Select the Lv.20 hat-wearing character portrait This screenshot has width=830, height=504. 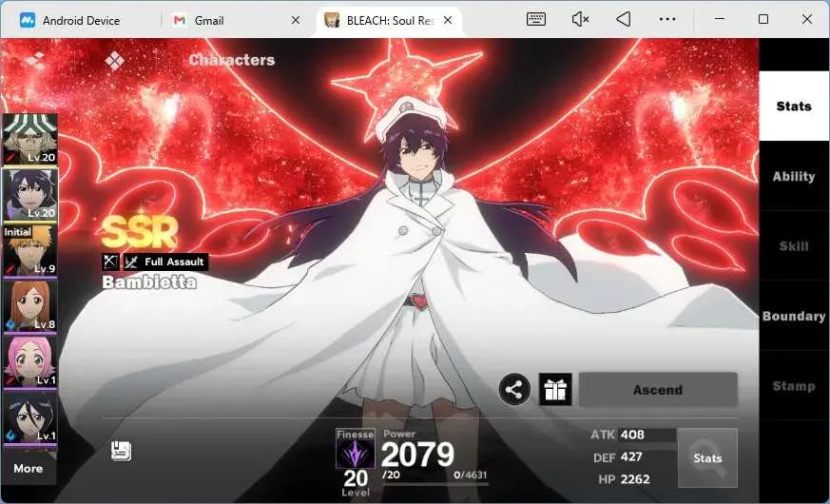click(30, 139)
